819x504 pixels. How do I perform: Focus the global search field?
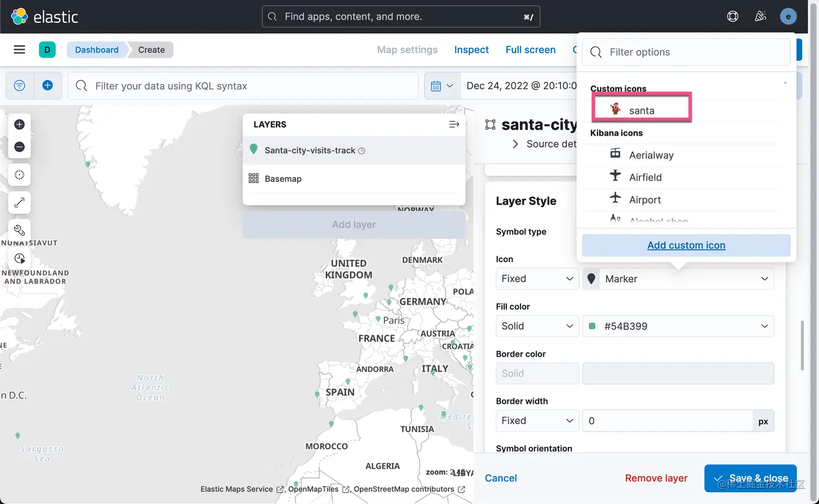tap(401, 17)
